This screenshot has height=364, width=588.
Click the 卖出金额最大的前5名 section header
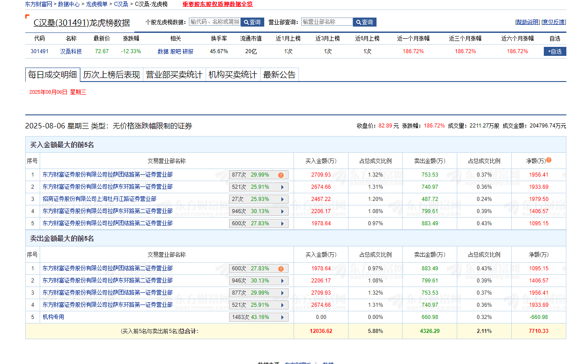[x=62, y=239]
